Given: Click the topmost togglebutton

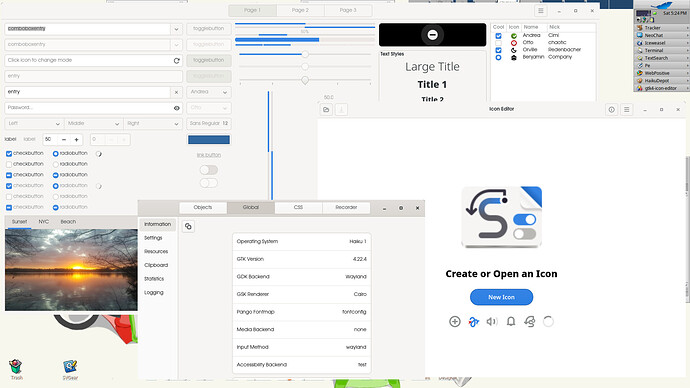Looking at the screenshot, I should tap(209, 29).
